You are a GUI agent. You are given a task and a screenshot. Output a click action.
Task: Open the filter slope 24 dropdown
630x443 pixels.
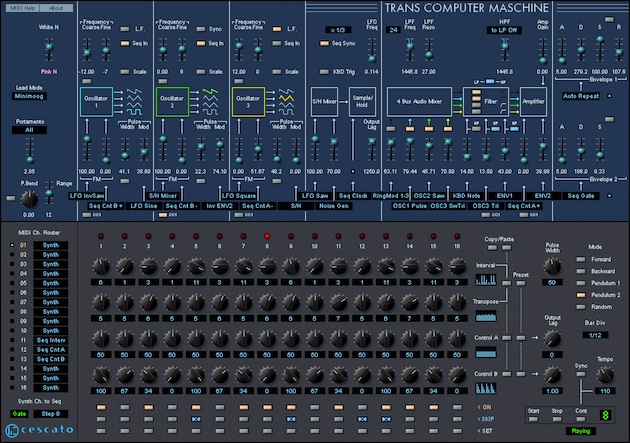pyautogui.click(x=393, y=30)
